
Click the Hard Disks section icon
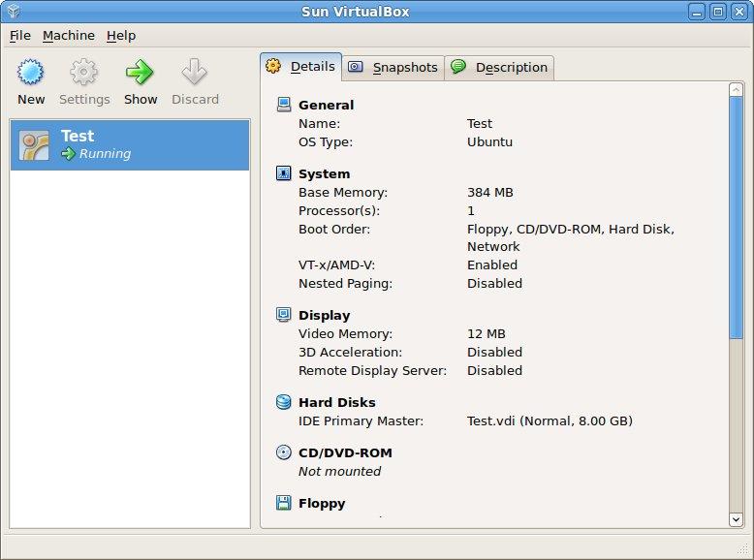click(283, 402)
